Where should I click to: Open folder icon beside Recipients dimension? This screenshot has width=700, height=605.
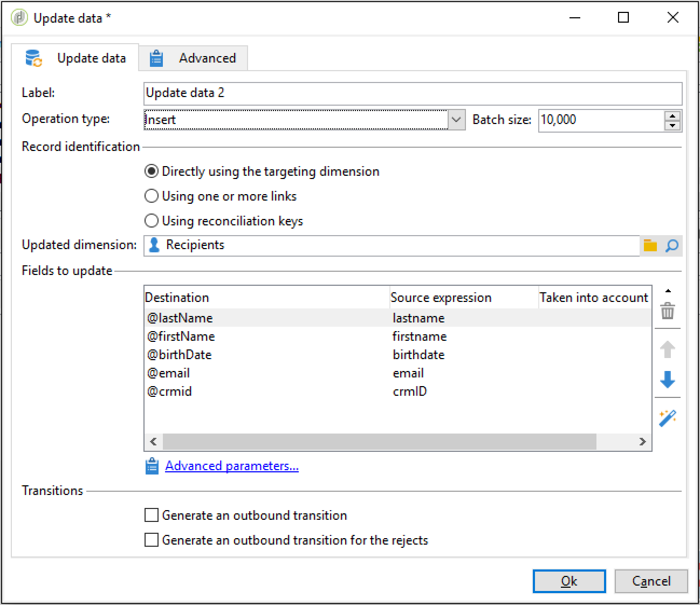pos(650,245)
